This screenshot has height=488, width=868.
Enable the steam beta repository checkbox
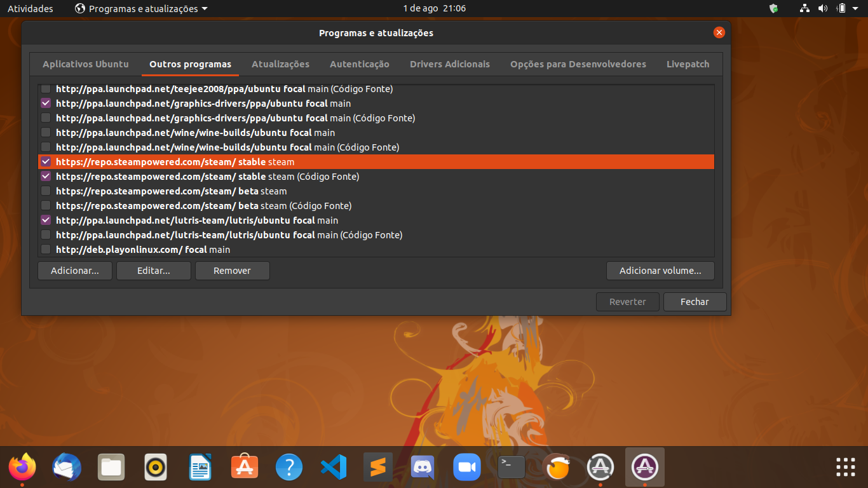[46, 191]
